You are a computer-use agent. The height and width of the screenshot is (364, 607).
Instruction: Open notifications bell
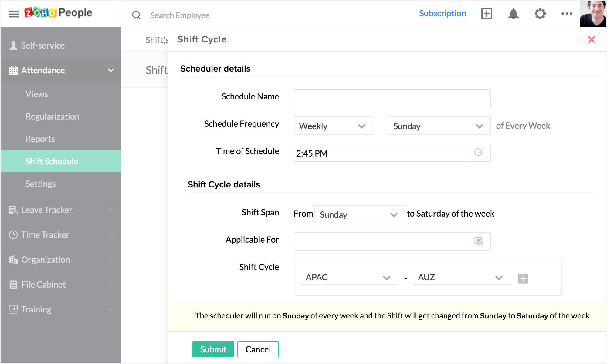513,14
